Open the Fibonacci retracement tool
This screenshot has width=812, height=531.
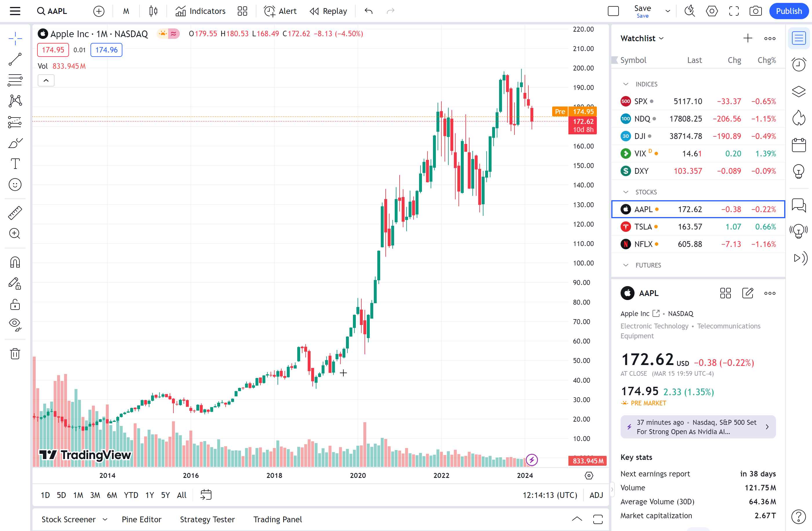click(x=15, y=80)
